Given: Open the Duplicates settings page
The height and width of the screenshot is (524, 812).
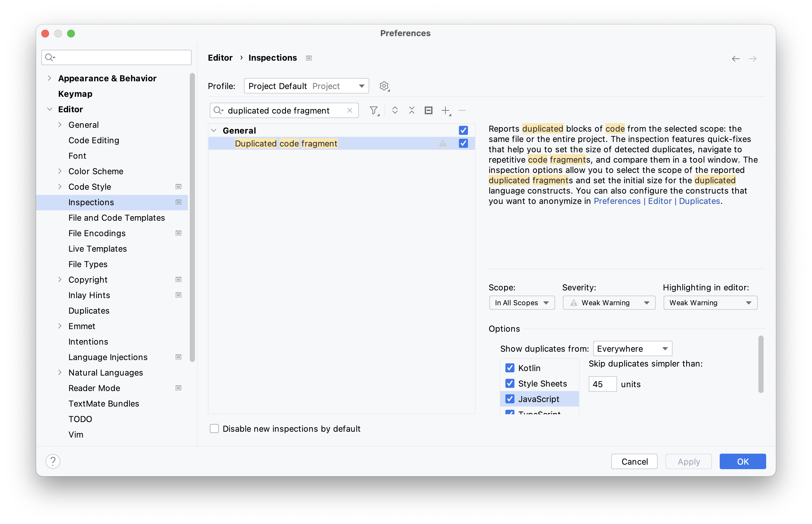Looking at the screenshot, I should tap(89, 311).
